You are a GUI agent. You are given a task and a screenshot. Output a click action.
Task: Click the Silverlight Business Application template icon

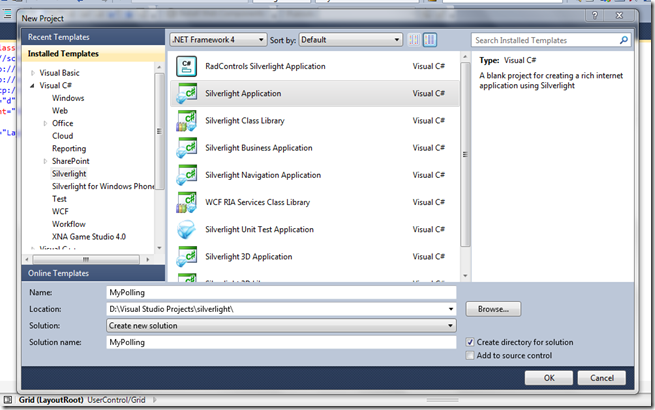186,148
